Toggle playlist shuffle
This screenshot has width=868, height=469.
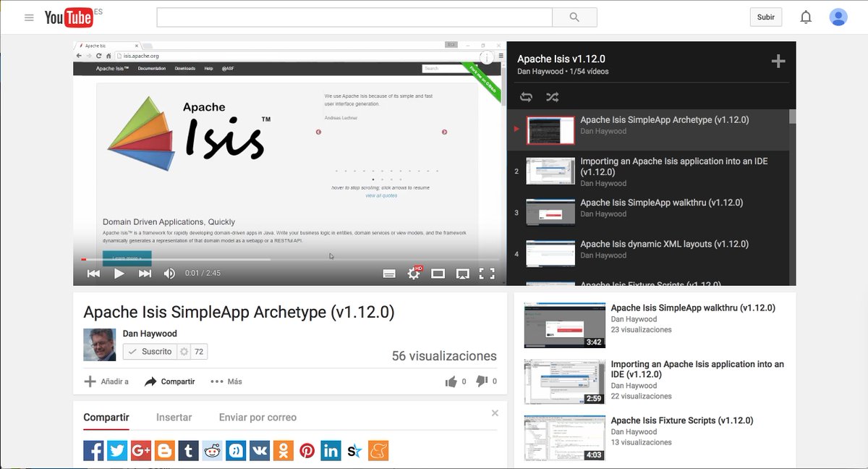point(552,97)
